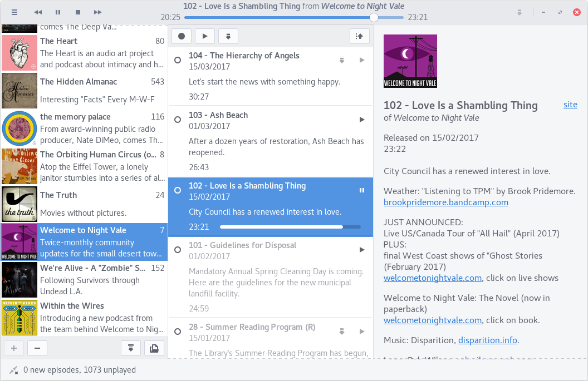Remove selected podcast with the minus button
This screenshot has height=381, width=588.
(x=37, y=348)
